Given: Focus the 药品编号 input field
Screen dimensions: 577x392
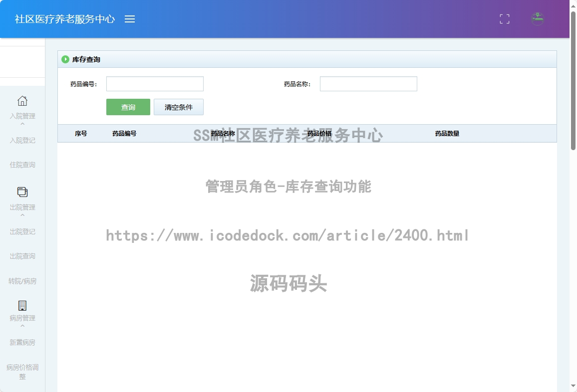Looking at the screenshot, I should point(155,84).
